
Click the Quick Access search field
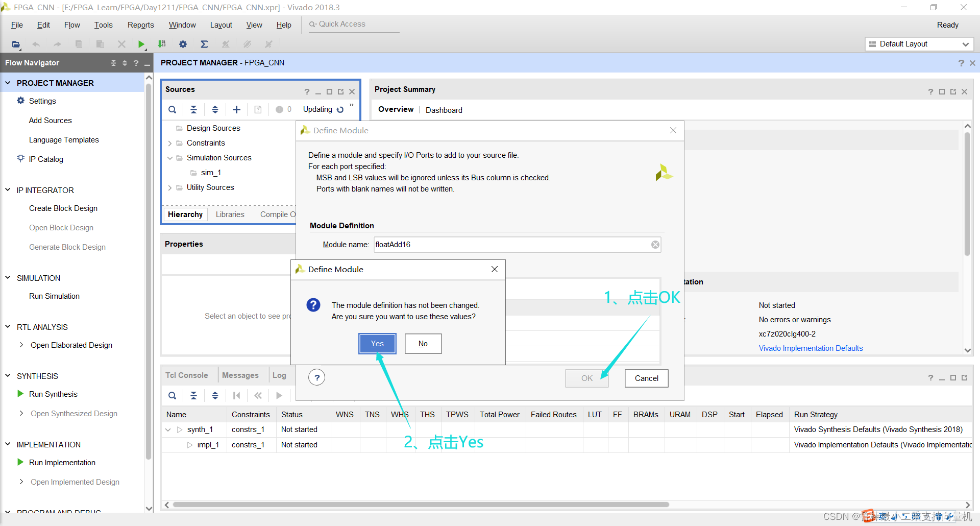[x=354, y=25]
